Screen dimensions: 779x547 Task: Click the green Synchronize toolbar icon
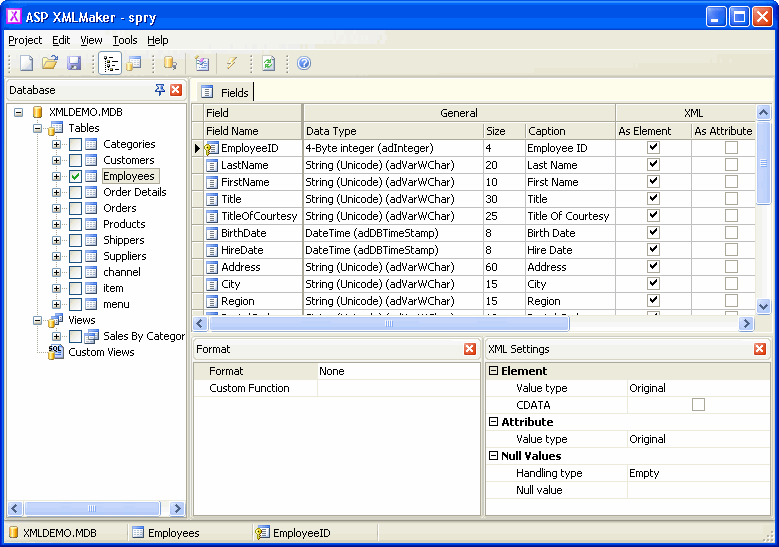[x=268, y=63]
